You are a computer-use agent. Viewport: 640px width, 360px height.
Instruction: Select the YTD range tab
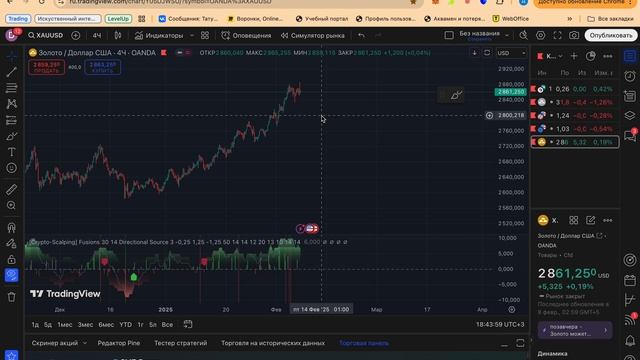point(125,325)
